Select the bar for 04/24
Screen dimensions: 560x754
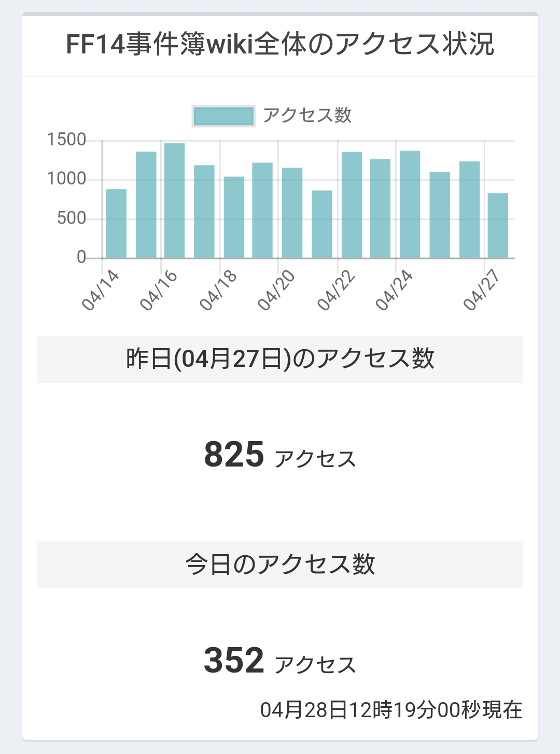point(410,204)
